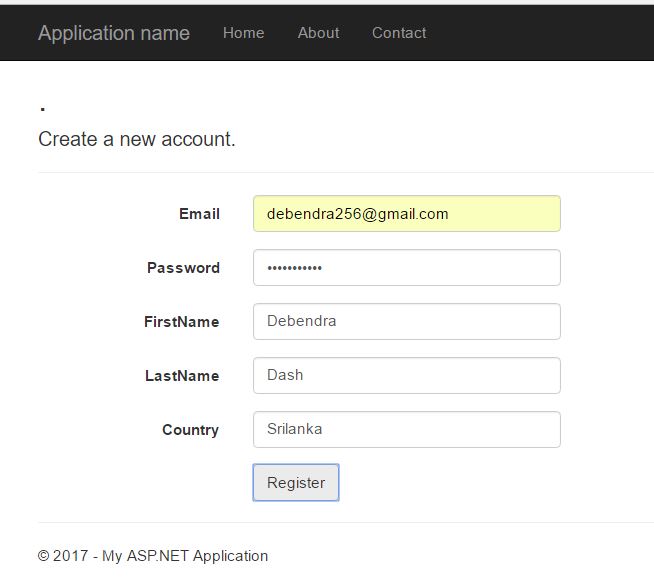The height and width of the screenshot is (579, 654).
Task: Click the "Create a new account." heading
Action: coord(137,139)
